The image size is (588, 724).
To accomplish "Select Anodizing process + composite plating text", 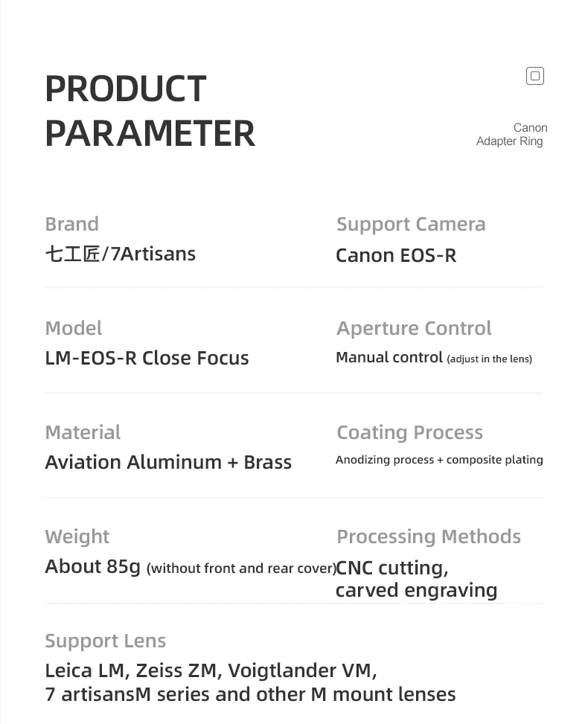I will pyautogui.click(x=439, y=460).
